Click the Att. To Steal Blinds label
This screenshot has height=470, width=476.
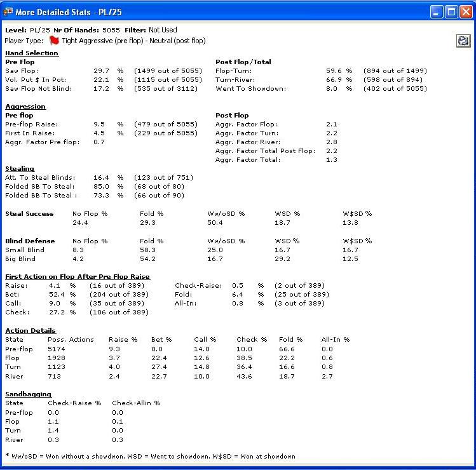click(40, 177)
